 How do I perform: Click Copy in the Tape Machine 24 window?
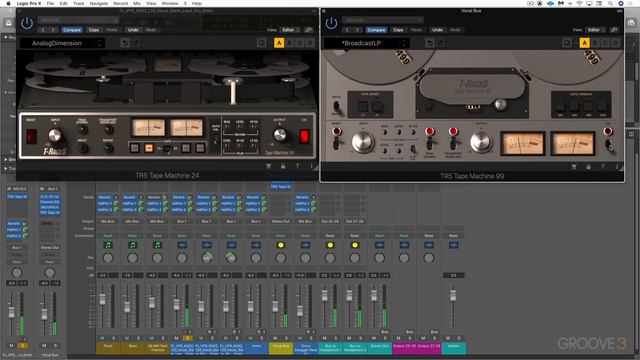[94, 30]
